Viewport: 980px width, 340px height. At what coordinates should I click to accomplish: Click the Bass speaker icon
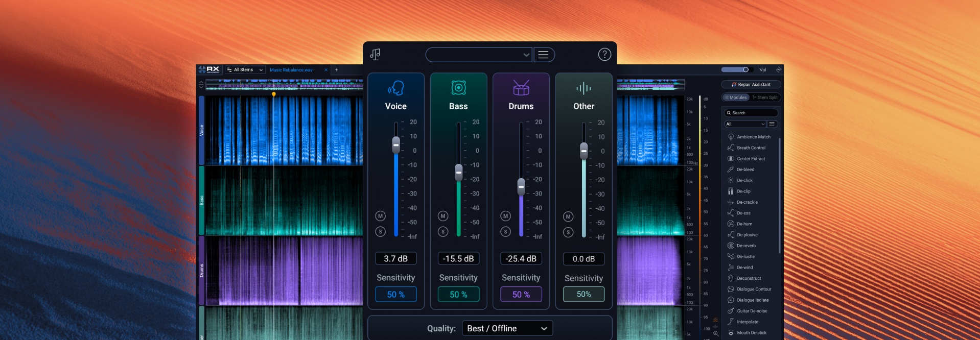[458, 88]
